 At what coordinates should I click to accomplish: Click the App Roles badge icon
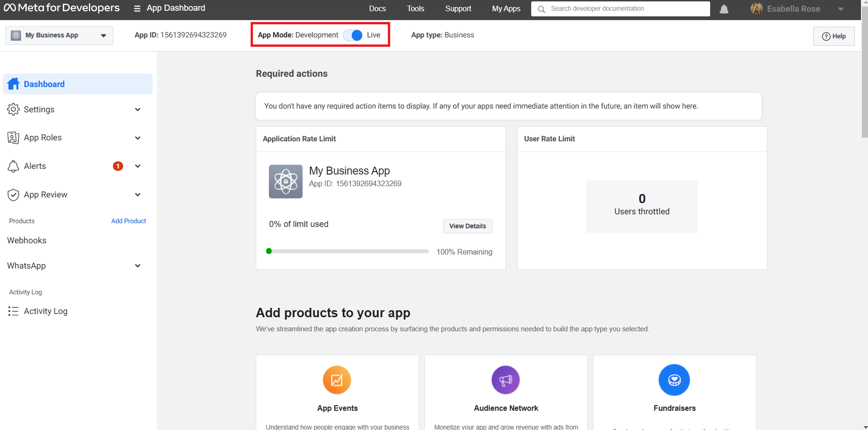[x=14, y=138]
